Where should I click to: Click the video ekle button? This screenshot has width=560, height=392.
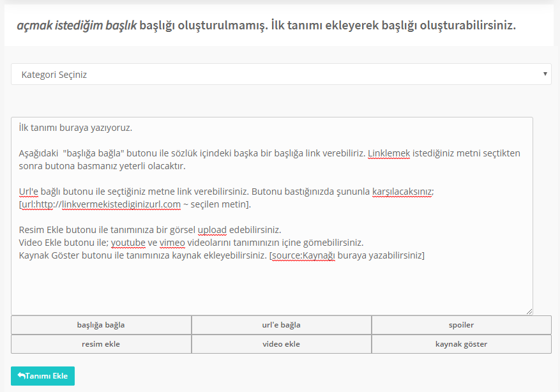click(282, 344)
